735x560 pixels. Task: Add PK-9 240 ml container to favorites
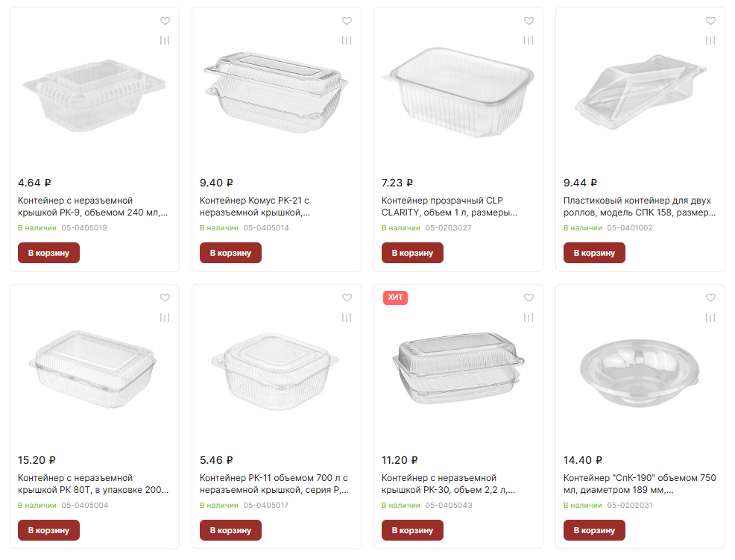pos(165,21)
